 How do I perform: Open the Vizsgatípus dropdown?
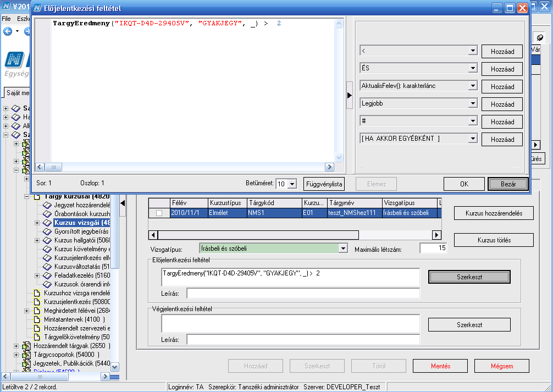343,249
